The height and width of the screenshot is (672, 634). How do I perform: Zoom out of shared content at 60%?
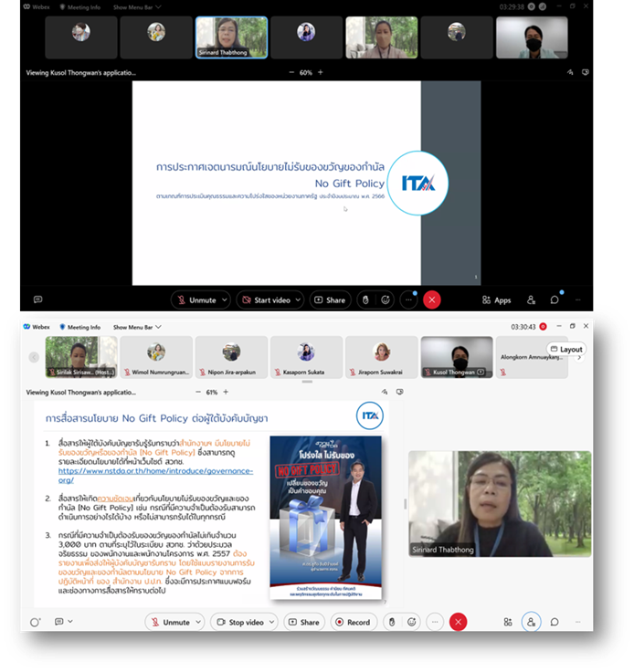[291, 72]
